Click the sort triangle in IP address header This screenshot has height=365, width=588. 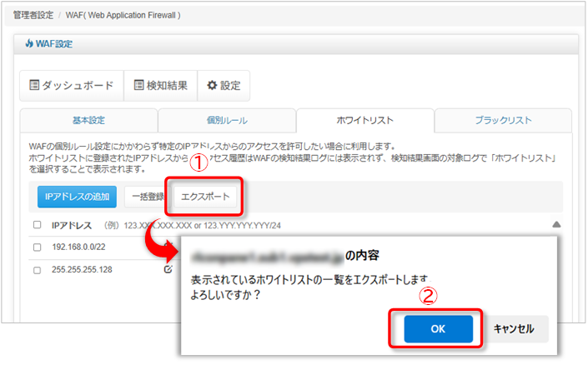[556, 224]
